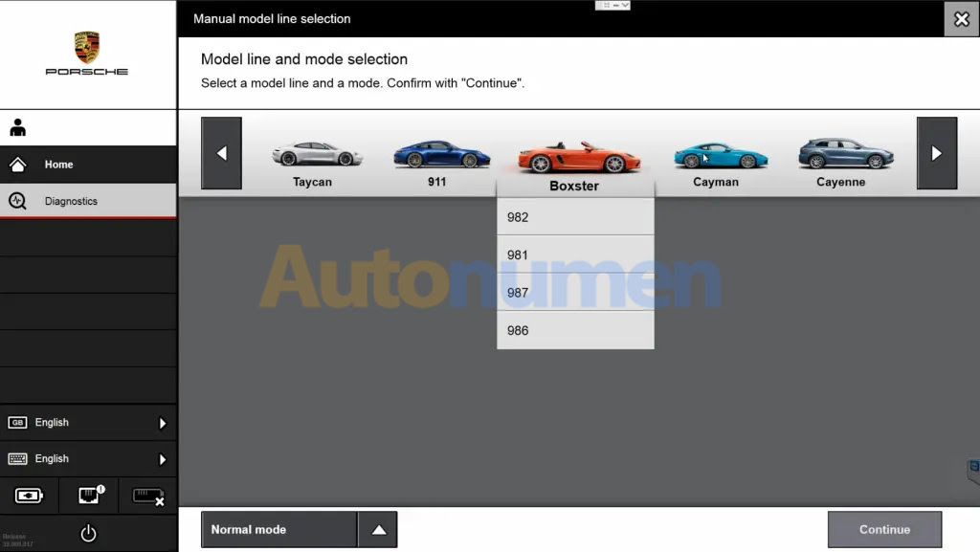Screen dimensions: 980x552
Task: Choose Boxster type 987 from list
Action: (575, 293)
